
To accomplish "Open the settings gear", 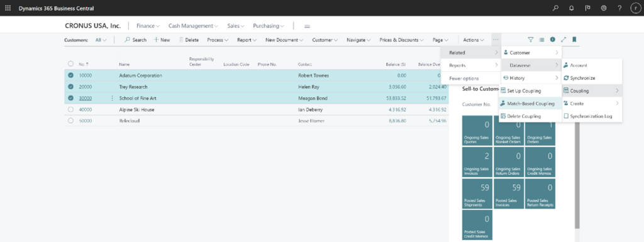I will (x=603, y=8).
